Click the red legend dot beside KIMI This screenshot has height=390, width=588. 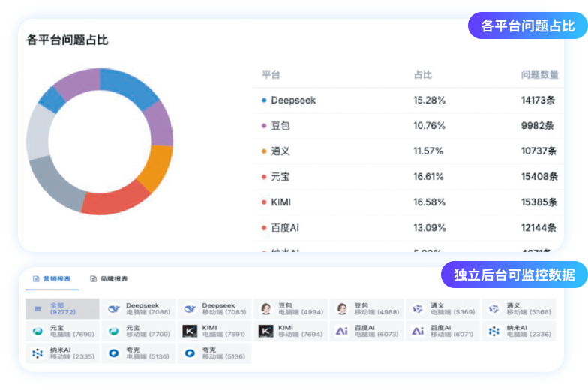click(264, 202)
